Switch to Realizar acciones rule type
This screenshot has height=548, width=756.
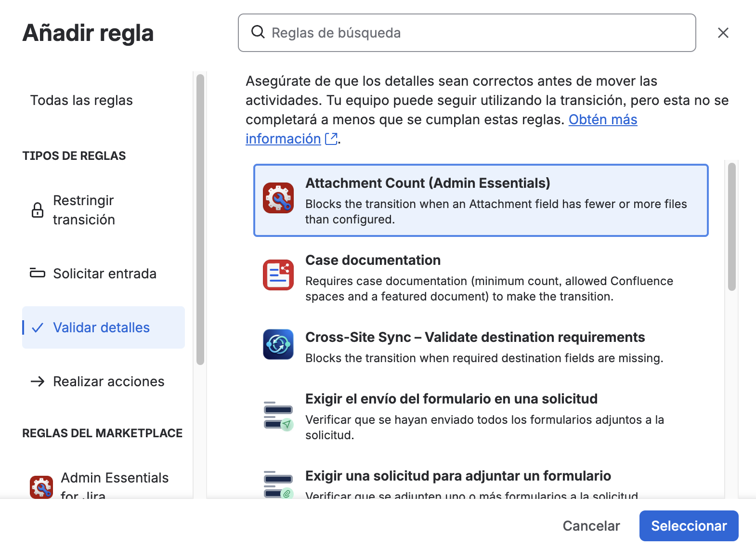(x=104, y=381)
